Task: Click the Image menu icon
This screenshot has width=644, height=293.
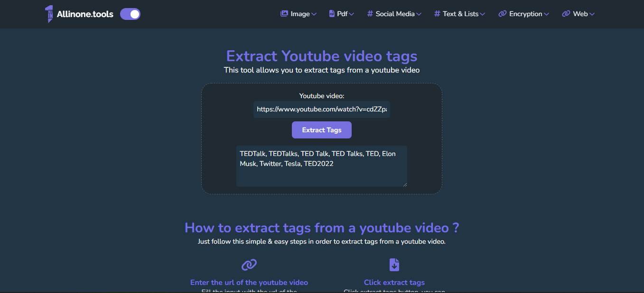Action: pos(284,14)
